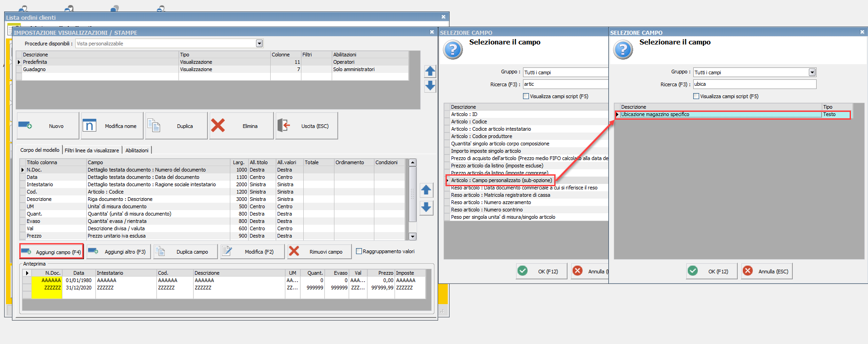
Task: Open Gruppo dropdown in right Selezione Campo
Action: click(x=812, y=72)
